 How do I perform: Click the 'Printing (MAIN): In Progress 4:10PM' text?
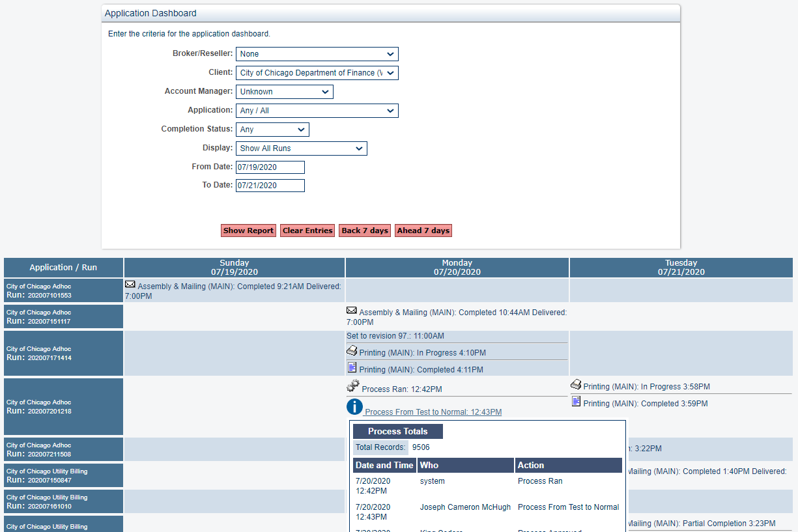[x=423, y=353]
